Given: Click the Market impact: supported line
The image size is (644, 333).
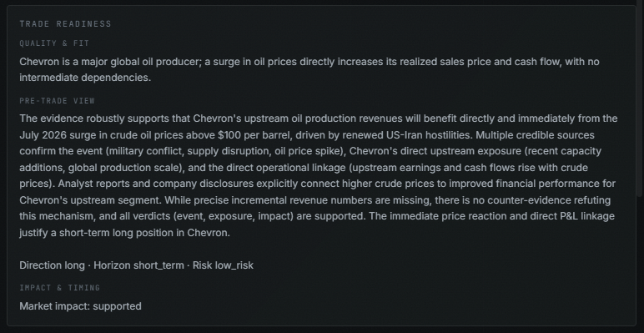Looking at the screenshot, I should pyautogui.click(x=80, y=306).
